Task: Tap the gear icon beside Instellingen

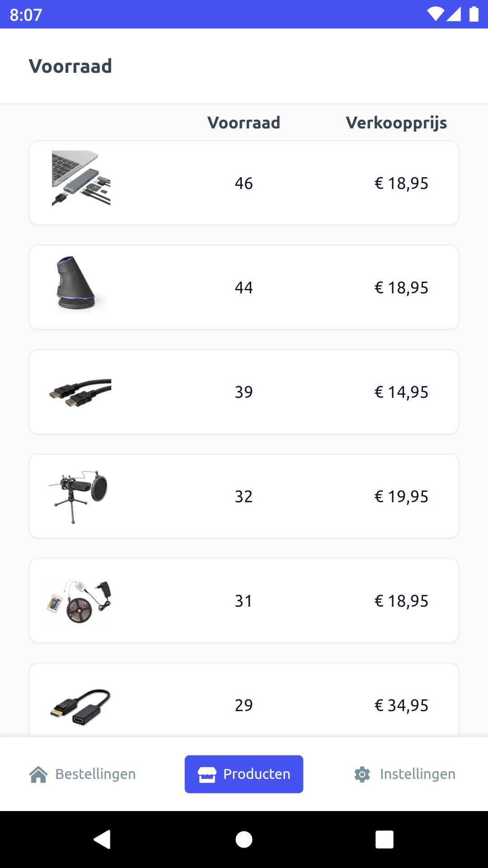Action: click(362, 774)
